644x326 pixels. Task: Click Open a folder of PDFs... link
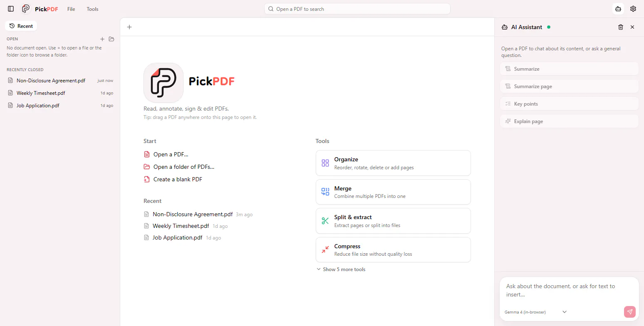pyautogui.click(x=179, y=167)
